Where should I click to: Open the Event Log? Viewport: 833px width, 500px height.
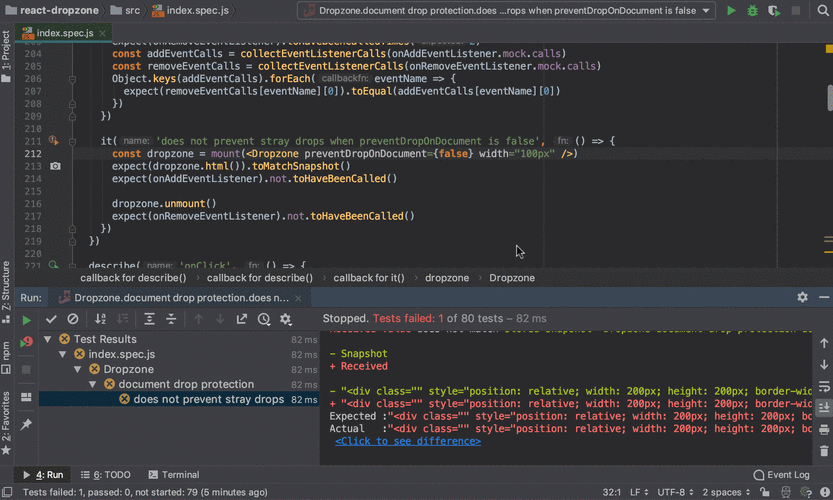click(781, 474)
